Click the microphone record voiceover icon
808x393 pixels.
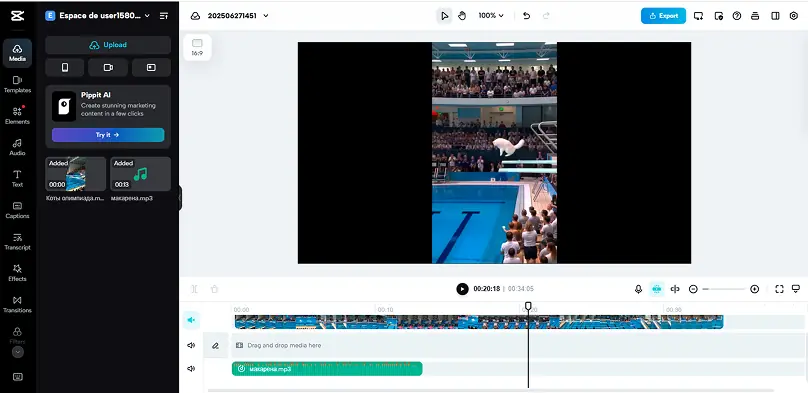tap(638, 289)
